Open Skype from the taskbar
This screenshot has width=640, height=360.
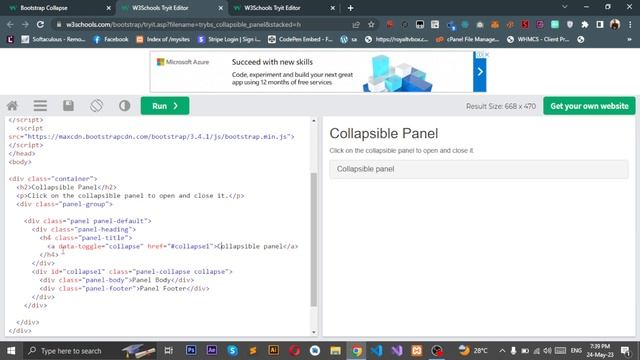click(232, 351)
